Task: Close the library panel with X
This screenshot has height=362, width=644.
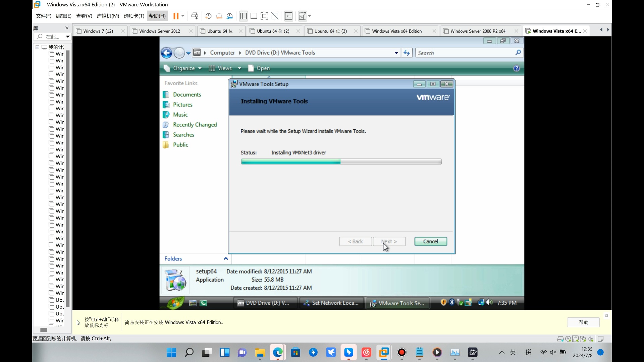Action: pos(67,28)
